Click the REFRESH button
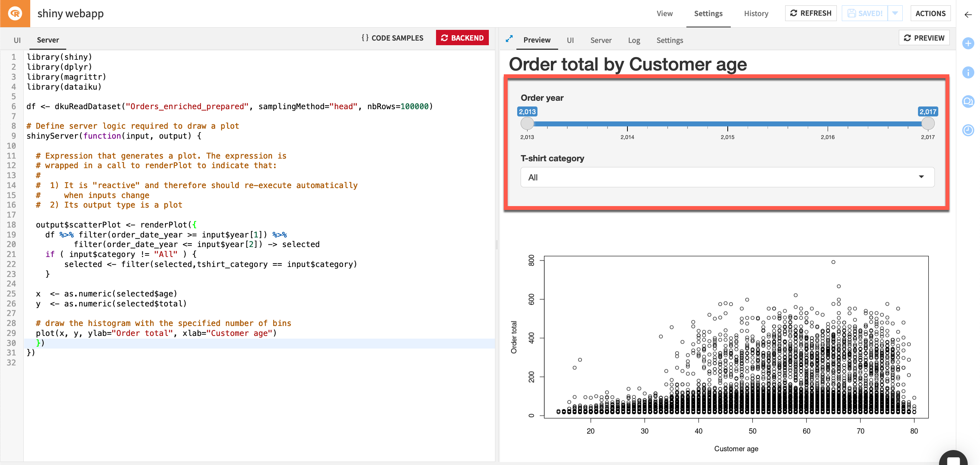 (x=811, y=13)
